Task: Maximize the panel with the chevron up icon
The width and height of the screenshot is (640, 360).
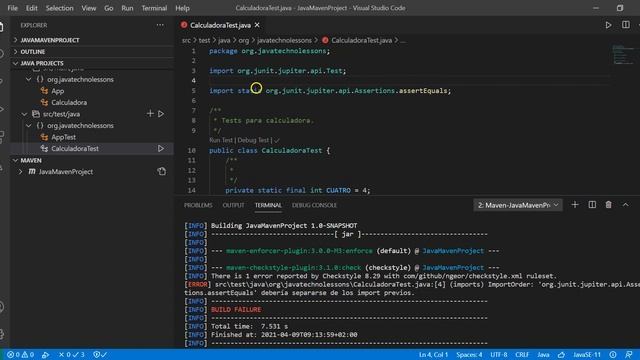Action: [x=625, y=204]
